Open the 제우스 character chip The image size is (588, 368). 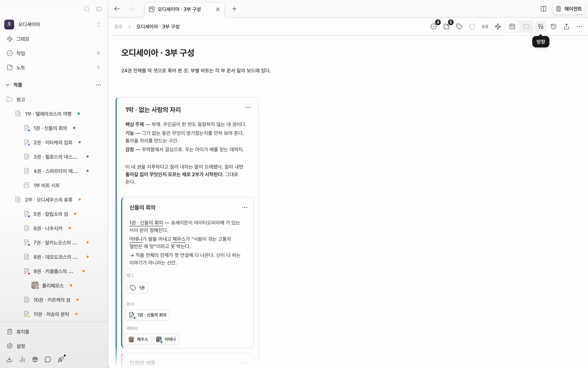(x=138, y=339)
